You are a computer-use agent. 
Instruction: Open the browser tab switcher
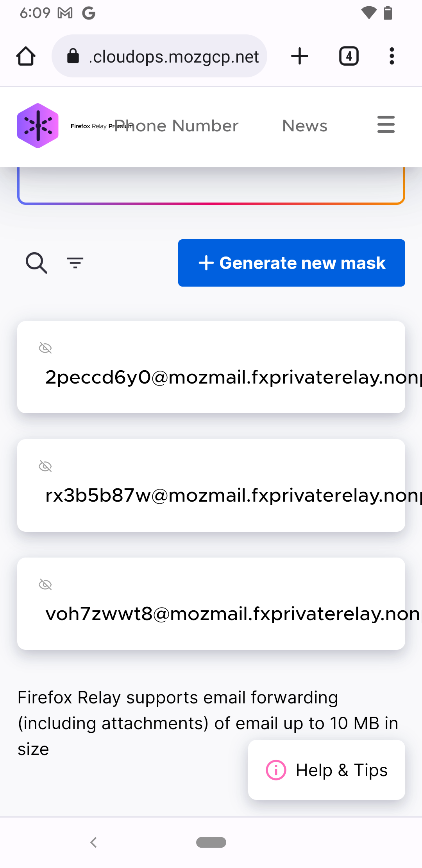348,56
